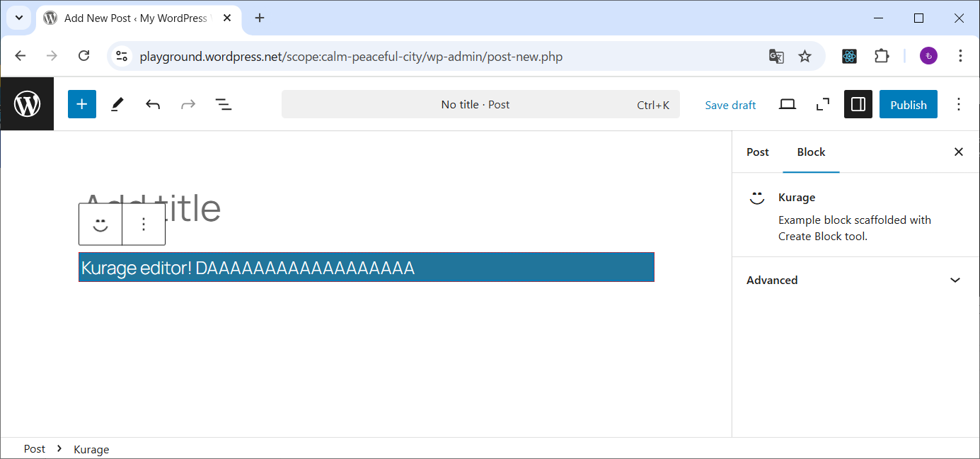Screen dimensions: 980x459
Task: Open the WordPress logo View Posts button
Action: pos(27,104)
